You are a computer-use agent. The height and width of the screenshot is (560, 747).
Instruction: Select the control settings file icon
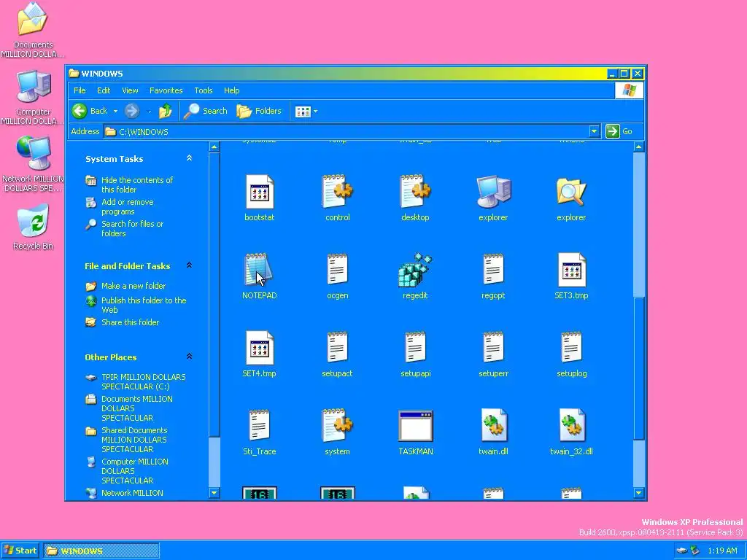click(337, 192)
